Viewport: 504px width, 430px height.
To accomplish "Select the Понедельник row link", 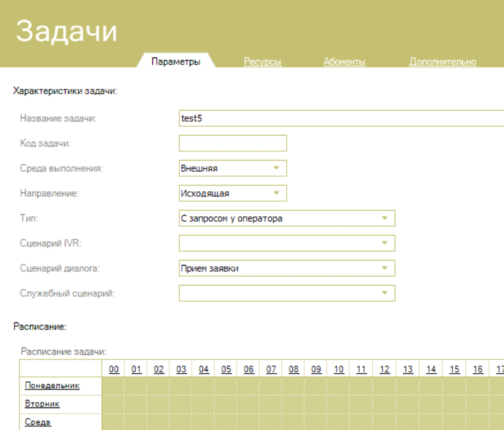I will (x=52, y=386).
